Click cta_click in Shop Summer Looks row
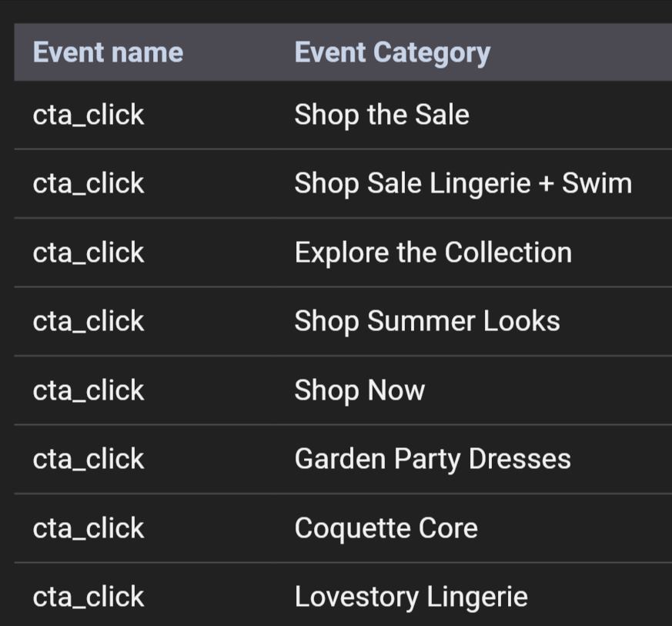672x626 pixels. 89,321
